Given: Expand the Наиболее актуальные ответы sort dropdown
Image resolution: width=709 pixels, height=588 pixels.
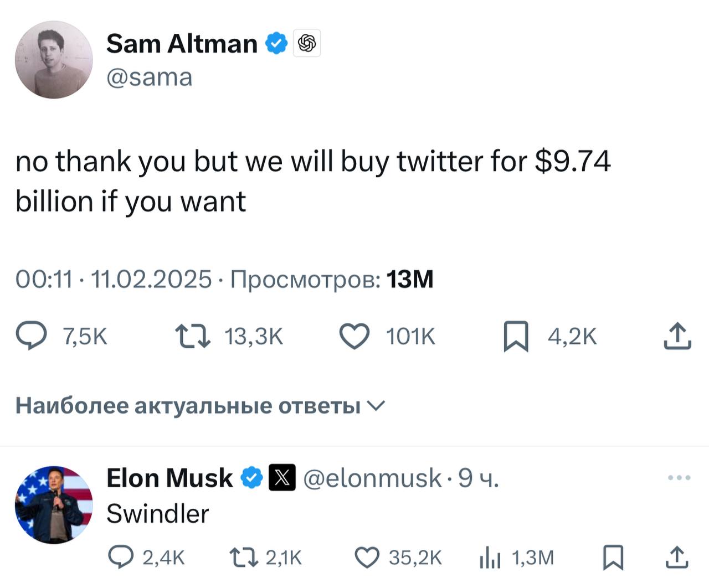Looking at the screenshot, I should [x=199, y=406].
